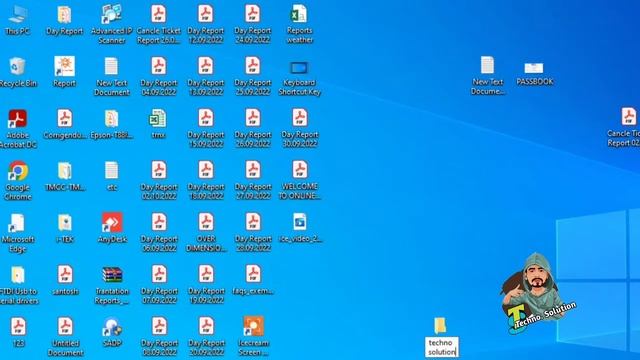
Task: Click inside the techno solution rename field
Action: (441, 347)
